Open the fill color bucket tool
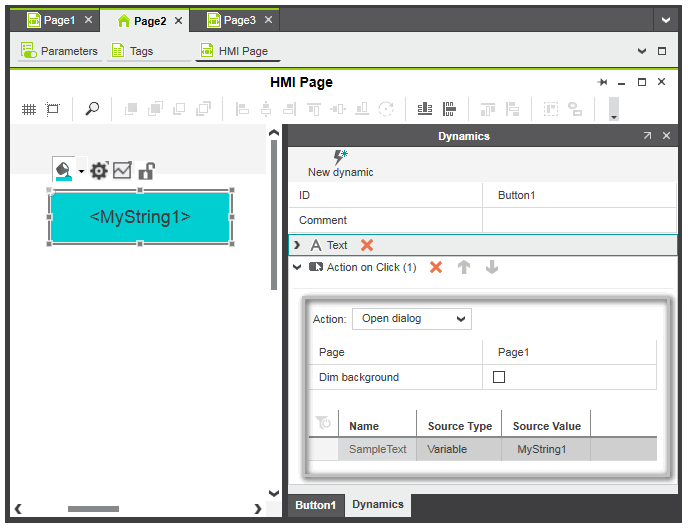688x529 pixels. tap(63, 171)
